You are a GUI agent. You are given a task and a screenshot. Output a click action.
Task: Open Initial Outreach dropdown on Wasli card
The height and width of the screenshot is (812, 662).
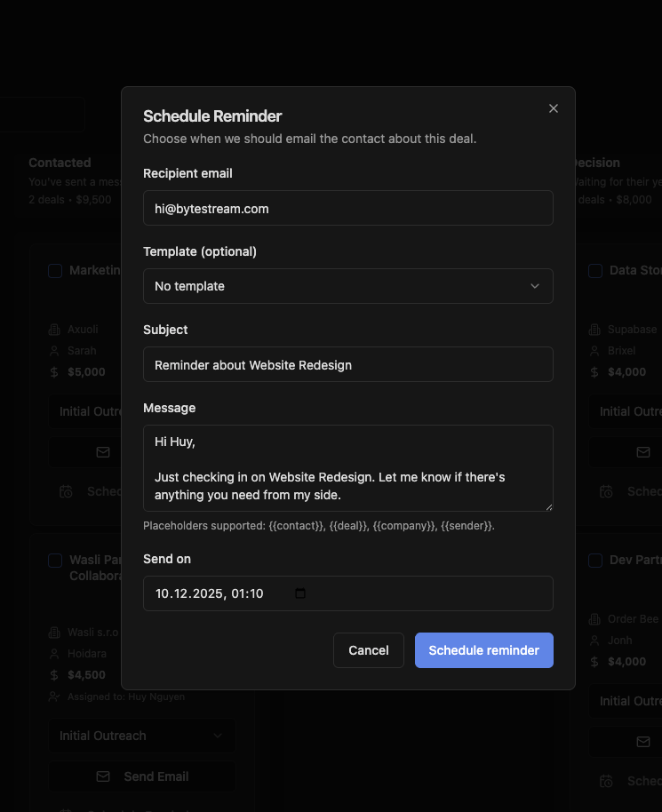(142, 736)
